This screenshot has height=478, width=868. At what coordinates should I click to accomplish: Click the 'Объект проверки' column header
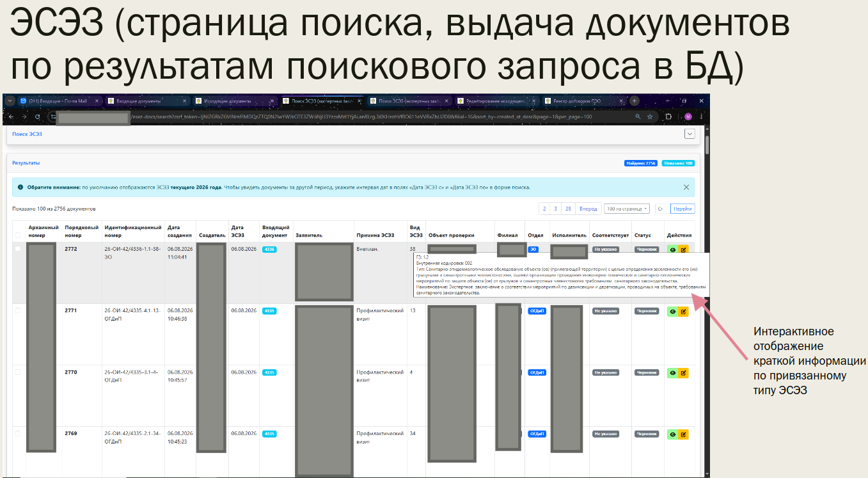pyautogui.click(x=452, y=235)
